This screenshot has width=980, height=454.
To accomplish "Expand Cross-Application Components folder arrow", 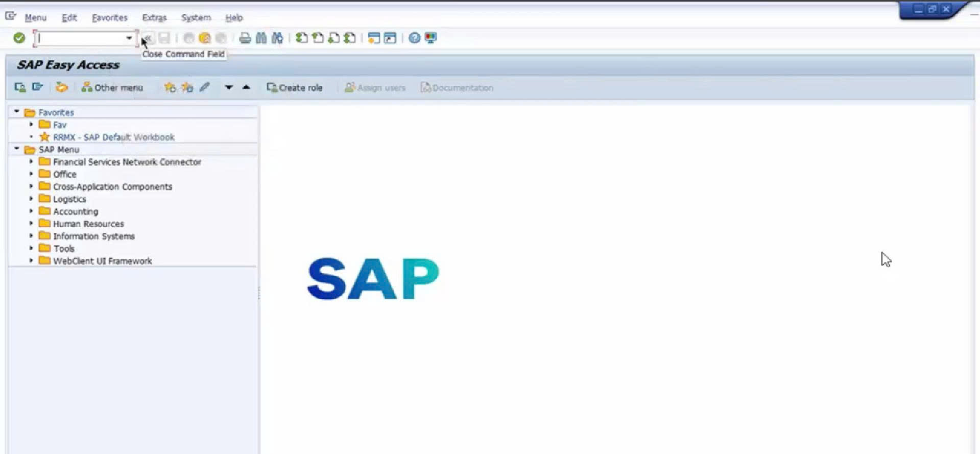I will coord(31,186).
